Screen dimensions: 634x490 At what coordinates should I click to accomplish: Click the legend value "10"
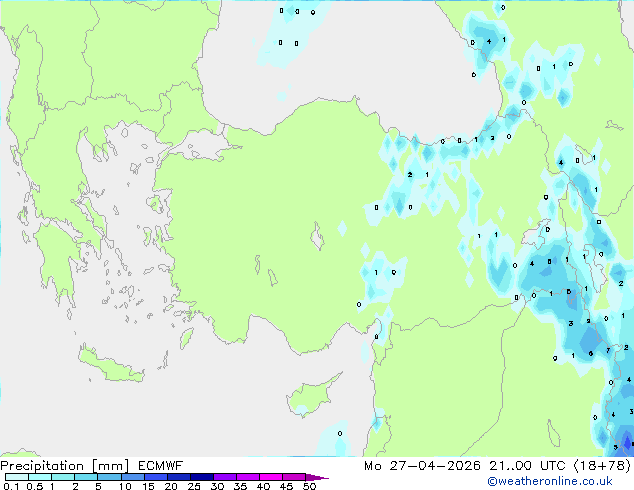click(125, 486)
